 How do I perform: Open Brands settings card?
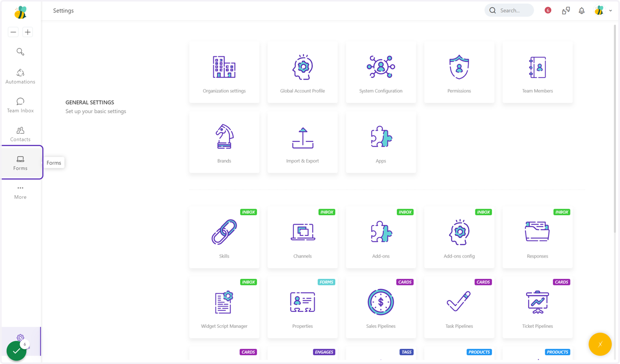[224, 142]
